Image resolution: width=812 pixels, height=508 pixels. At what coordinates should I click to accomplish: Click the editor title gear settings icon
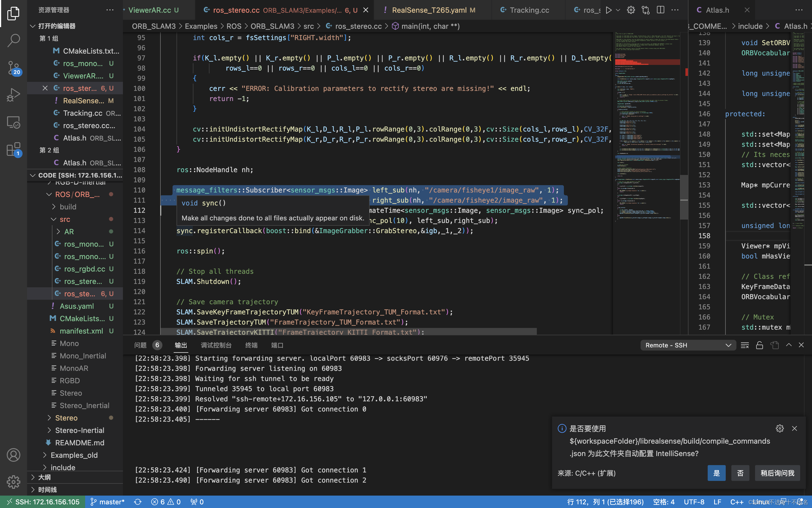pos(631,10)
